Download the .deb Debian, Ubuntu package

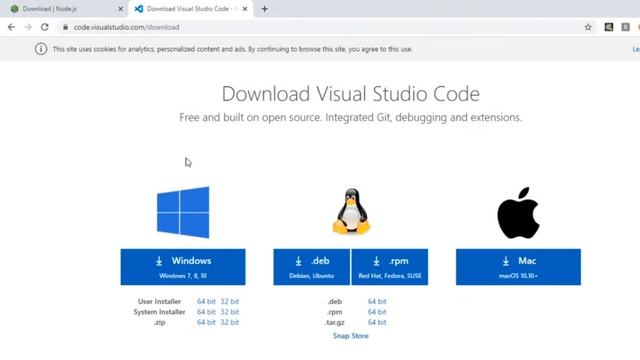click(311, 267)
